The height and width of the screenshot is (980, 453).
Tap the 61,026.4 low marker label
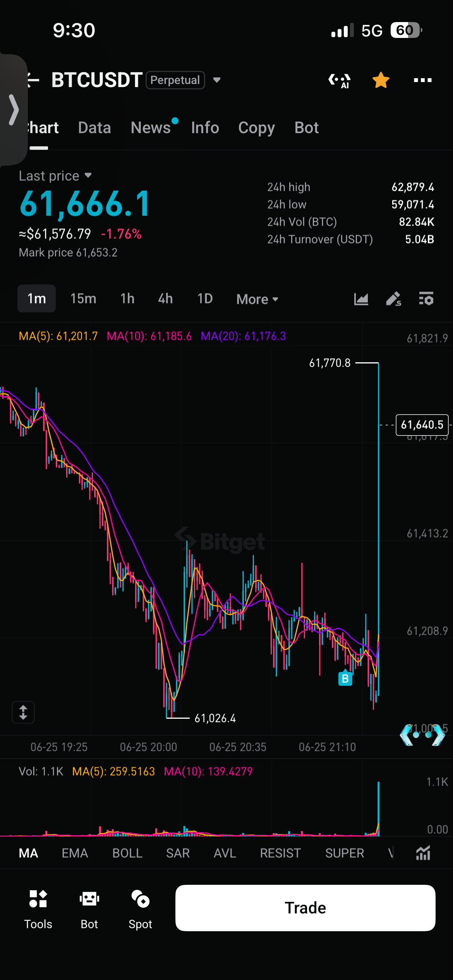[215, 718]
